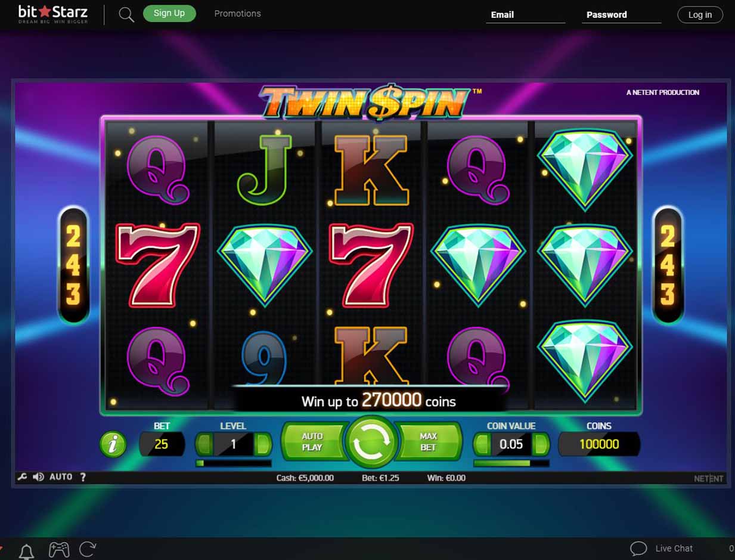Open Live Chat speech bubble

[x=638, y=549]
